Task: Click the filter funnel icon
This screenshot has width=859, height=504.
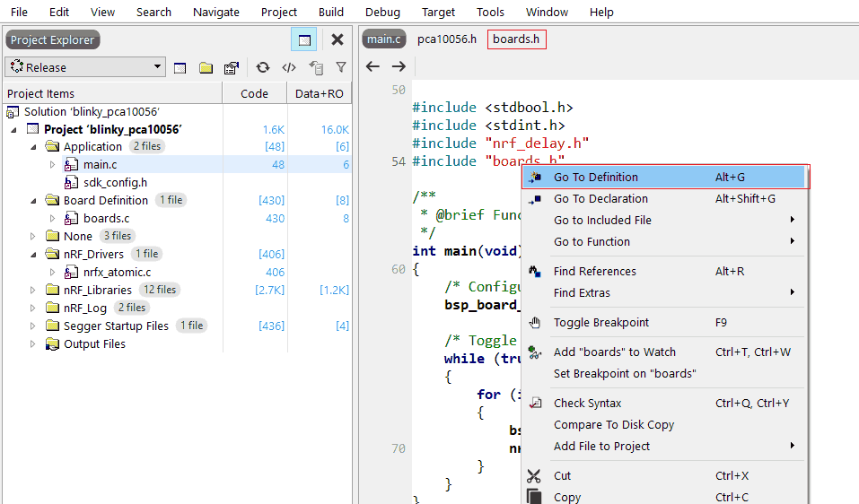Action: [341, 67]
